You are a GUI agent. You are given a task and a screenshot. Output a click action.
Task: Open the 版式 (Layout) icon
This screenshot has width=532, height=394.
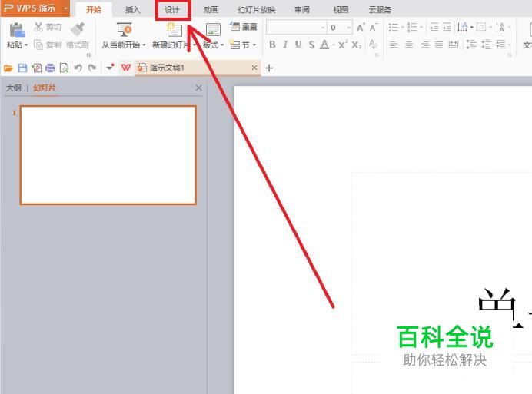click(213, 30)
